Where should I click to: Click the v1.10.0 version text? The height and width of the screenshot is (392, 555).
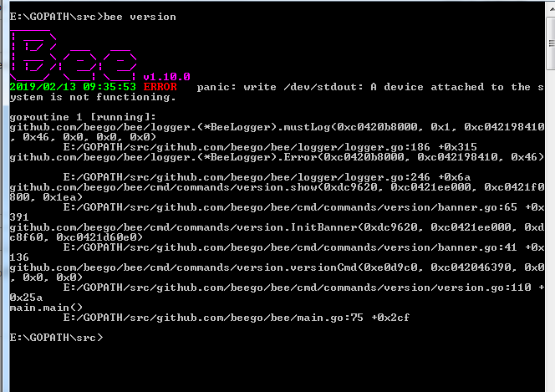166,77
